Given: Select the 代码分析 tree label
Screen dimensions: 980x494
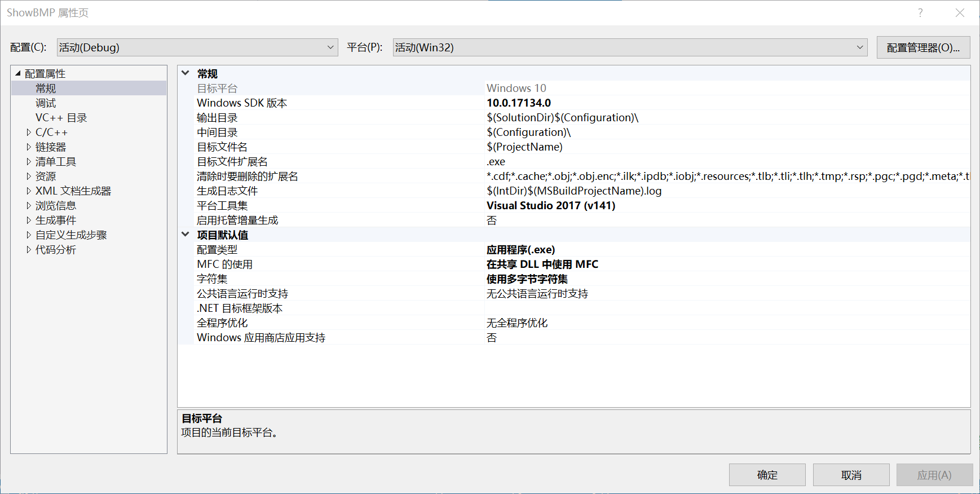Looking at the screenshot, I should pyautogui.click(x=56, y=249).
